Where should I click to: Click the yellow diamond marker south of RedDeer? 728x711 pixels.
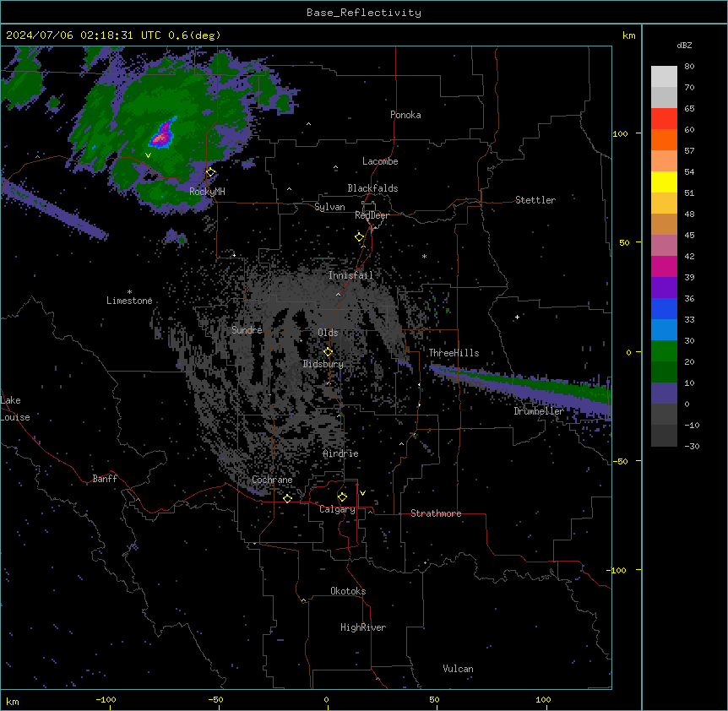coord(360,237)
